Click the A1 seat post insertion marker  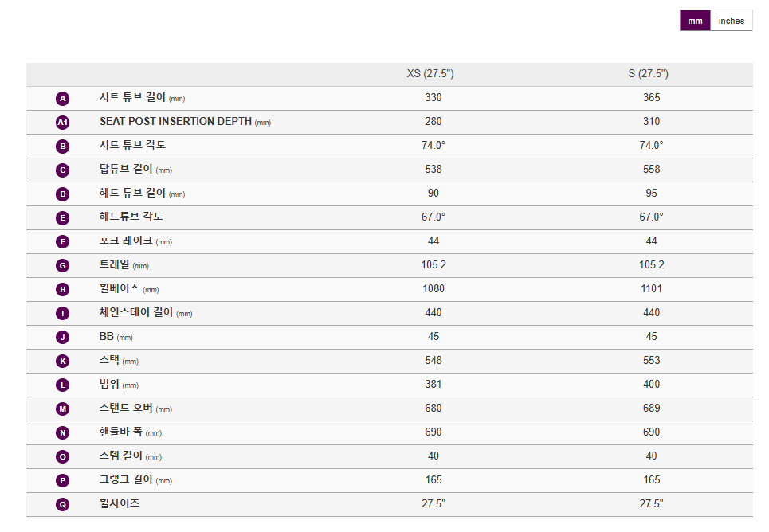[x=62, y=123]
